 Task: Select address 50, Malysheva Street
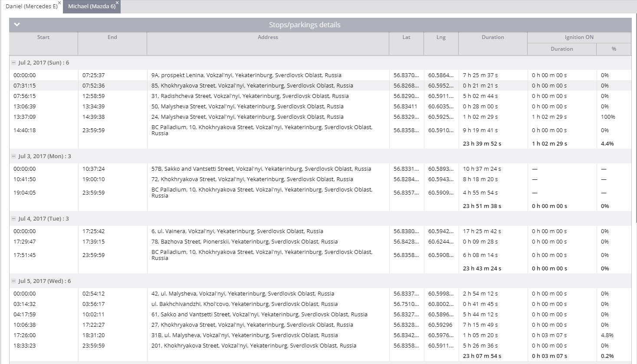tap(247, 107)
